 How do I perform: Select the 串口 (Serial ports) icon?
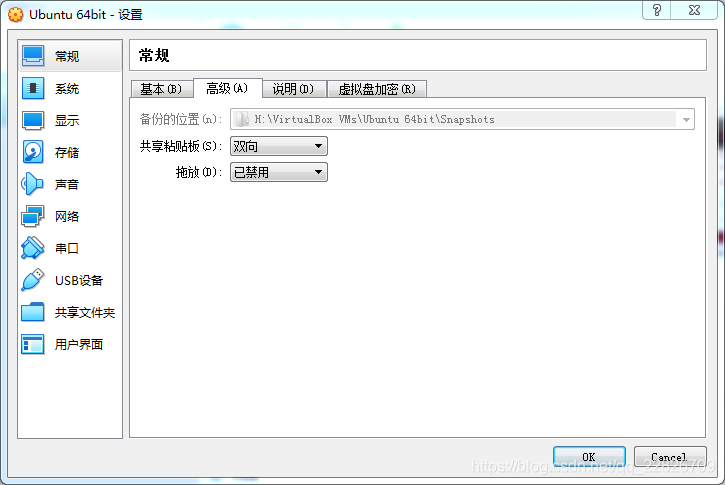tap(33, 248)
